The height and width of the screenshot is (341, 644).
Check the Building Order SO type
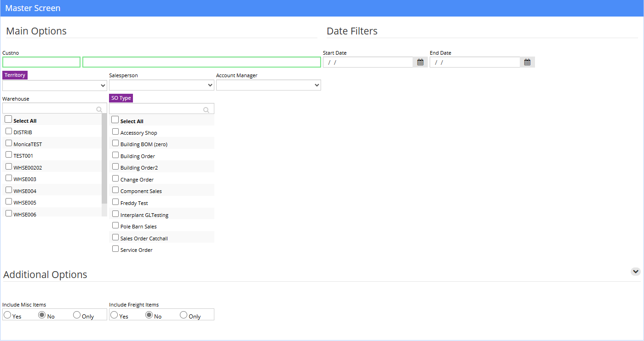coord(115,155)
